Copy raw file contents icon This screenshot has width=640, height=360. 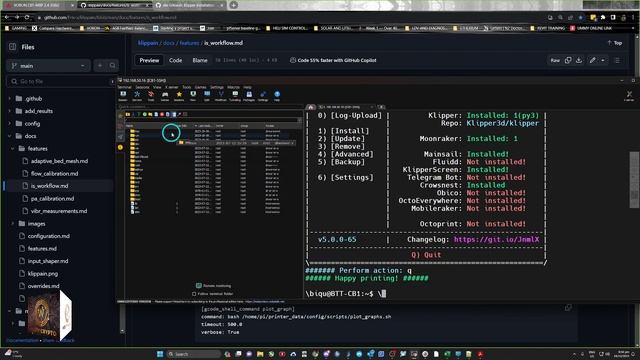coord(568,60)
